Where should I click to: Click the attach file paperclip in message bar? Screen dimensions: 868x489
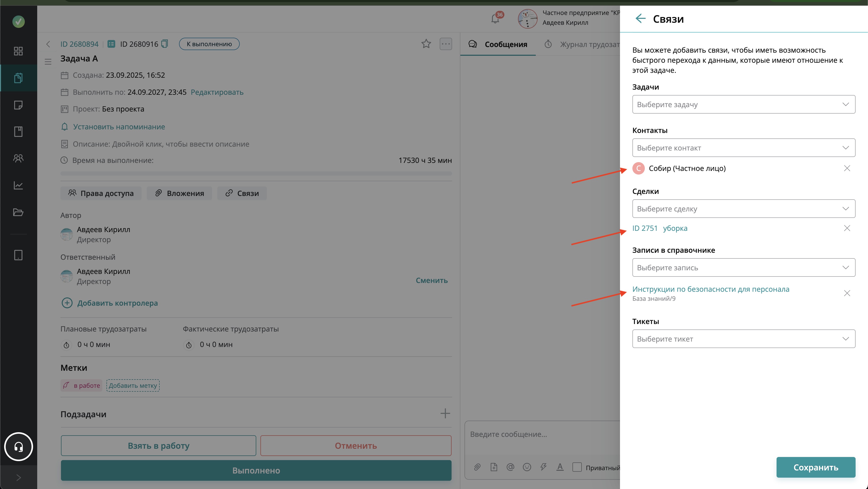477,467
